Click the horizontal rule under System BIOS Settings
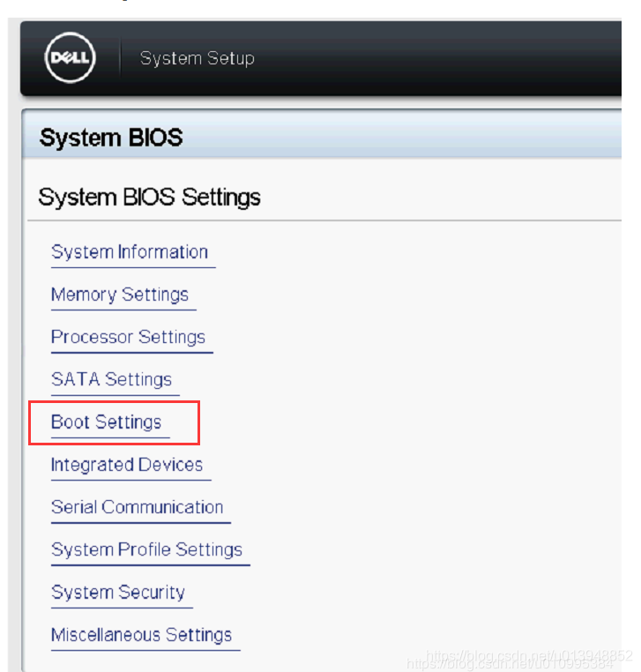 353,220
